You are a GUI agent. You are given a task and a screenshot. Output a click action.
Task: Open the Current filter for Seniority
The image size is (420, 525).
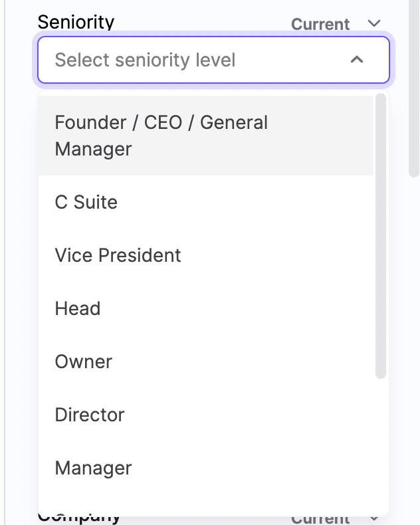tap(320, 24)
